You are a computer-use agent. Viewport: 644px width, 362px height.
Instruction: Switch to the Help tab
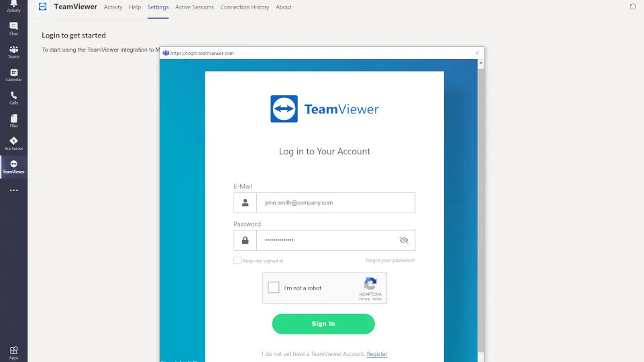coord(135,7)
